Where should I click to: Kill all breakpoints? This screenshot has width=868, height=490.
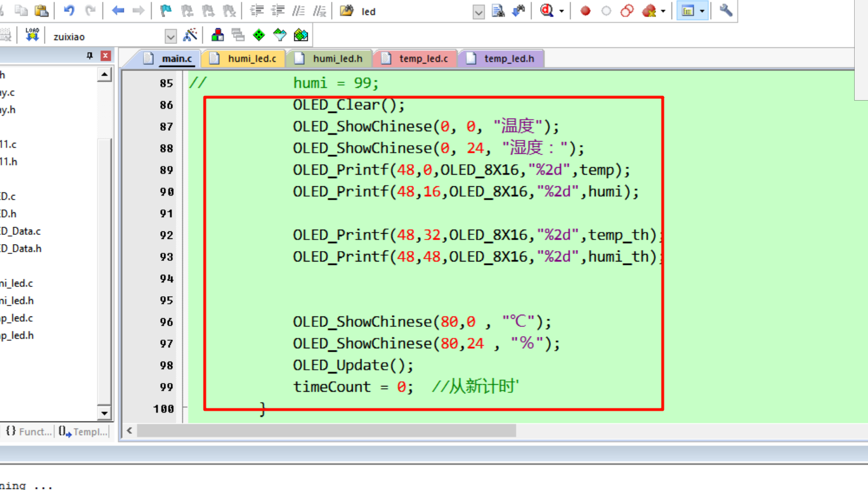tap(649, 10)
